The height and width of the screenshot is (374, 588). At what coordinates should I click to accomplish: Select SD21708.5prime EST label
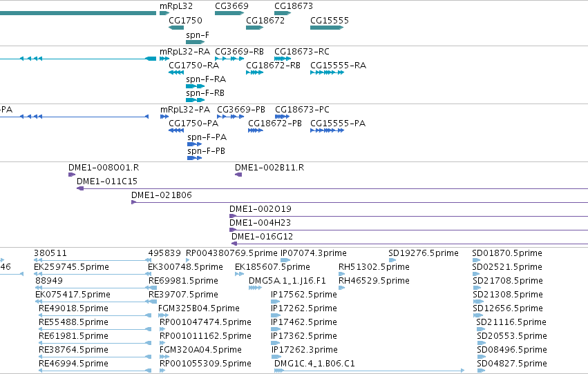tap(508, 281)
